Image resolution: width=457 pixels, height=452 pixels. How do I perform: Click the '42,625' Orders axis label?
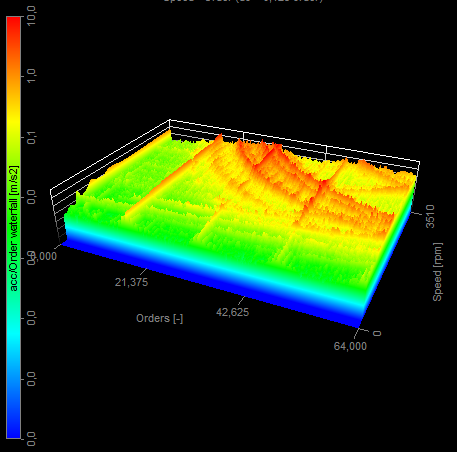click(232, 312)
